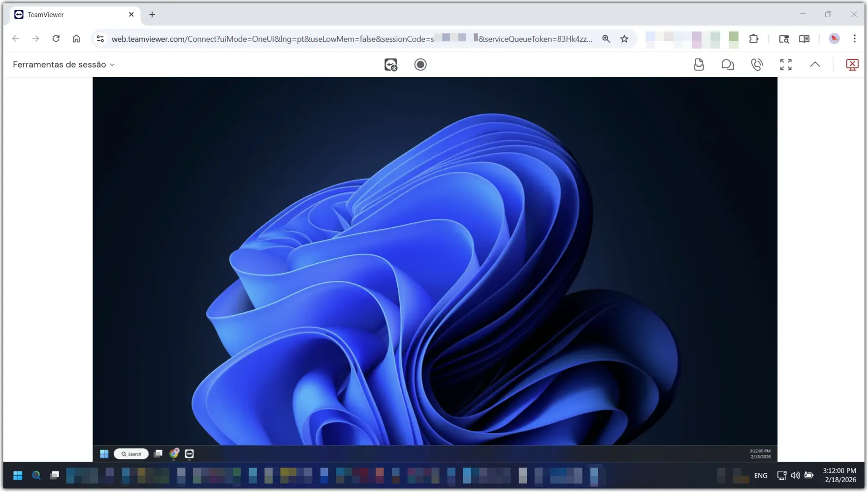Click the Search box on the remote taskbar
868x492 pixels.
click(131, 454)
